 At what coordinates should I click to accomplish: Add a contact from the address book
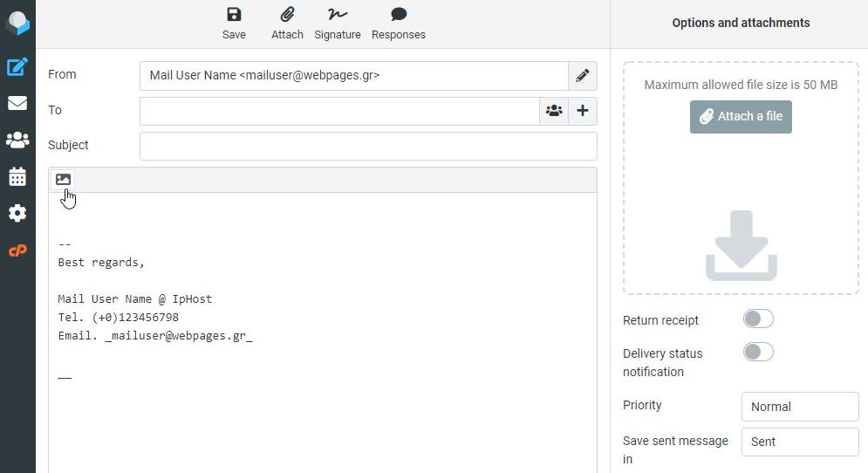point(554,111)
